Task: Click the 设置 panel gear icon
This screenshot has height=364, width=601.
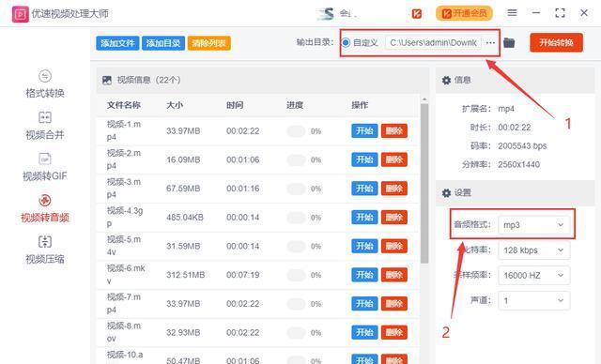Action: [446, 193]
